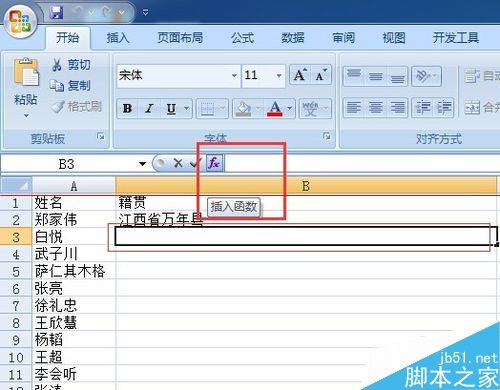This screenshot has width=500, height=390.
Task: Expand the 粘贴 paste options arrow
Action: tap(26, 116)
